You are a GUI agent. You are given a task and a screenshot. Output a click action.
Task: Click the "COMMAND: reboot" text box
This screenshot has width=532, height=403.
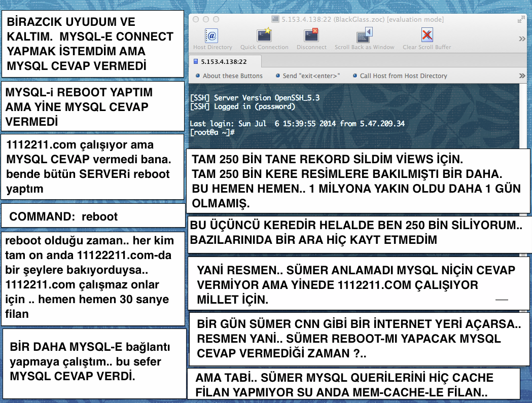coord(93,216)
